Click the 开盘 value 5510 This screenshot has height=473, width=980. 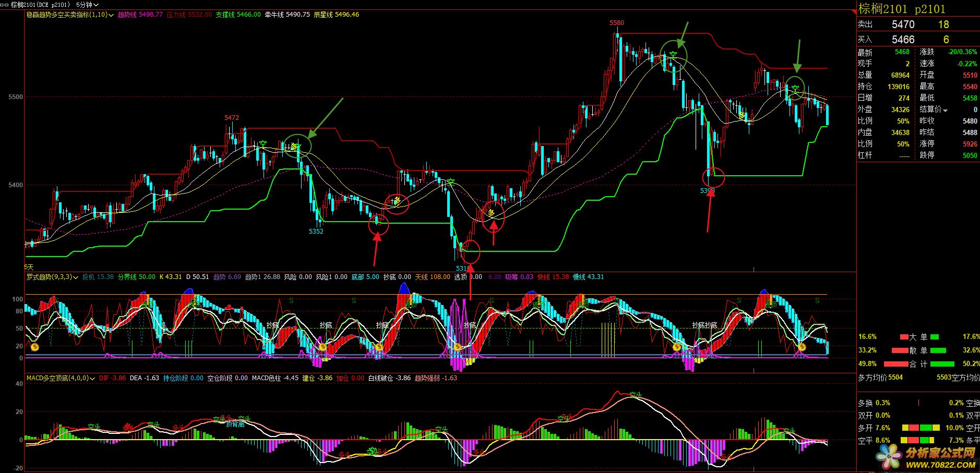(x=970, y=76)
